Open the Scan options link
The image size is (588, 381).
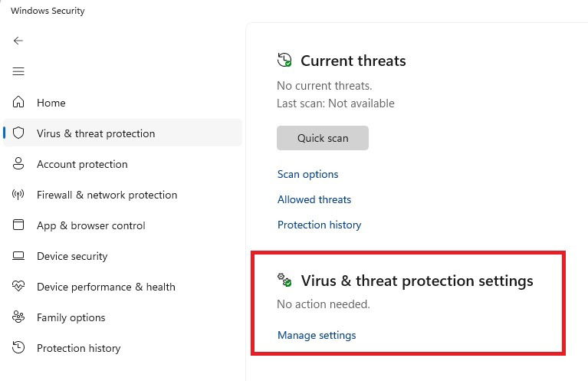(x=307, y=174)
